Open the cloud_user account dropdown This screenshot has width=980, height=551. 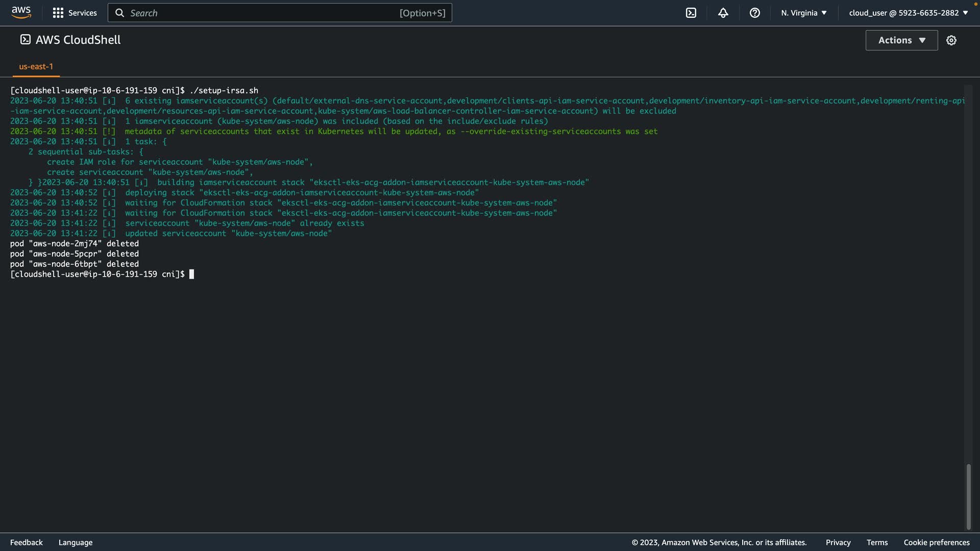point(908,13)
